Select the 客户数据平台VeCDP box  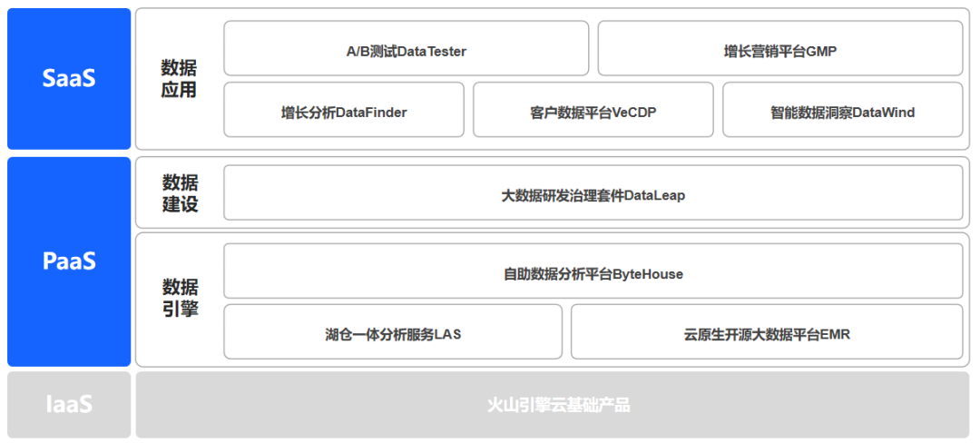click(593, 109)
